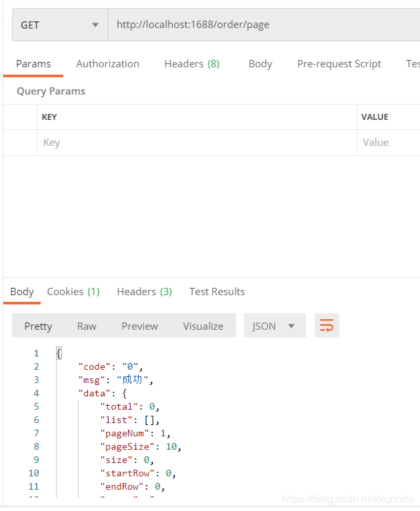Viewport: 420px width, 511px height.
Task: Expand the JSON format dropdown
Action: (x=274, y=326)
